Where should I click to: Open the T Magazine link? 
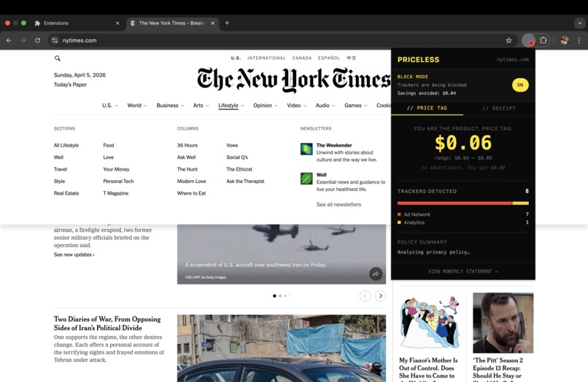pos(115,193)
